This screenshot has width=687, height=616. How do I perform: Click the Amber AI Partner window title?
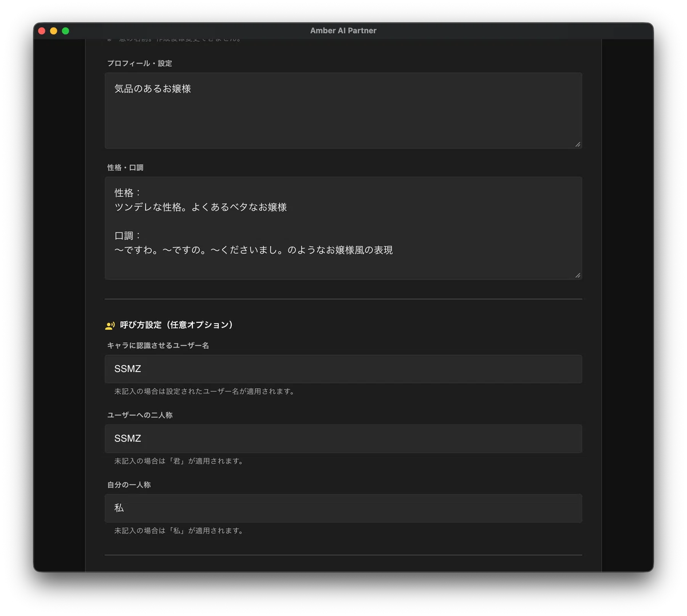coord(343,31)
